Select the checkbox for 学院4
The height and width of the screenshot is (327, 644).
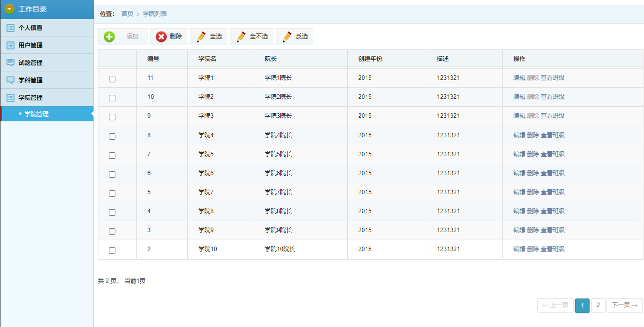[x=112, y=136]
